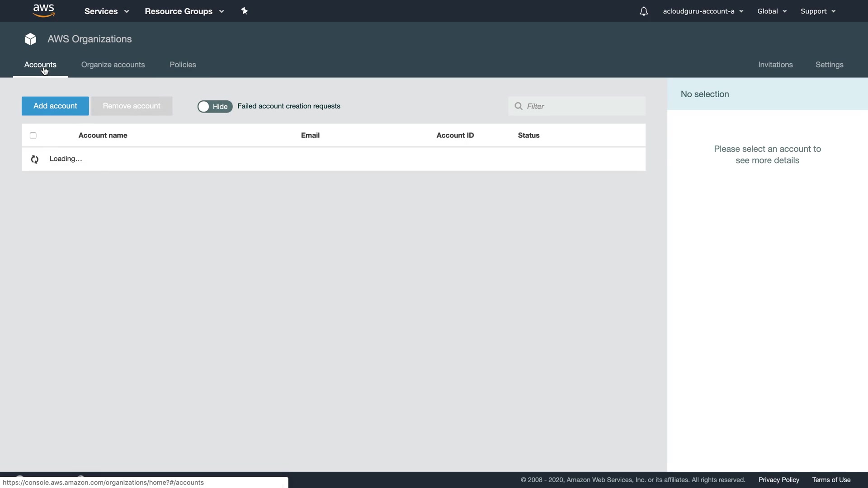Expand the acloudguru-account-a account menu
868x488 pixels.
pos(703,11)
